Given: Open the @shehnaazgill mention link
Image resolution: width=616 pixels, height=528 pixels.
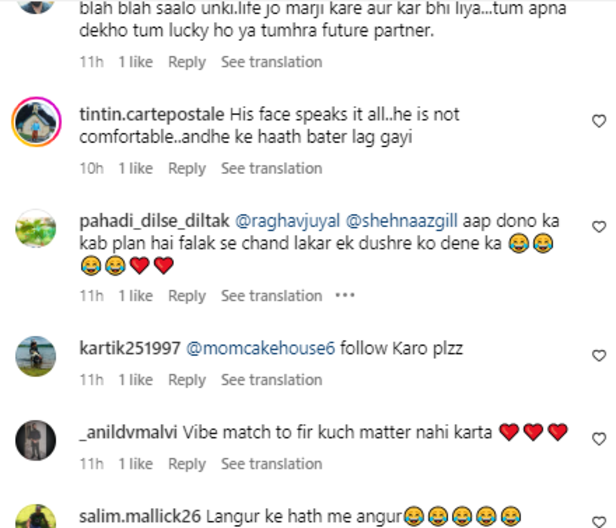Looking at the screenshot, I should pos(402,221).
